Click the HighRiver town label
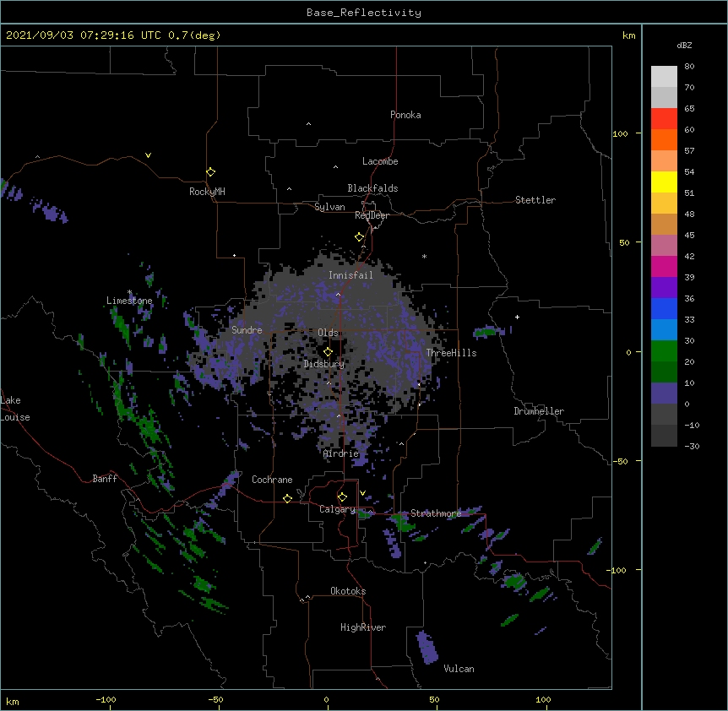The width and height of the screenshot is (728, 711). (363, 627)
